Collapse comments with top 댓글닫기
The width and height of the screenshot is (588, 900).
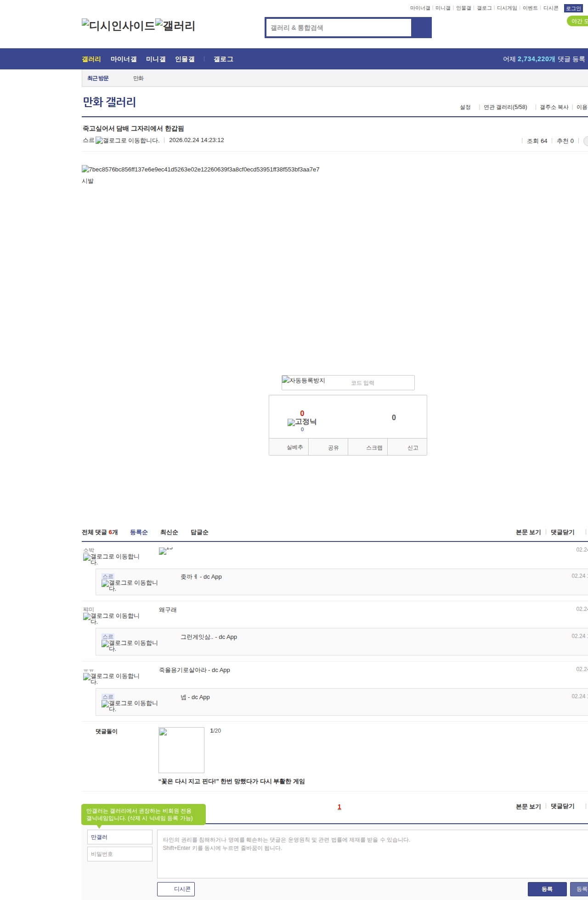point(562,532)
